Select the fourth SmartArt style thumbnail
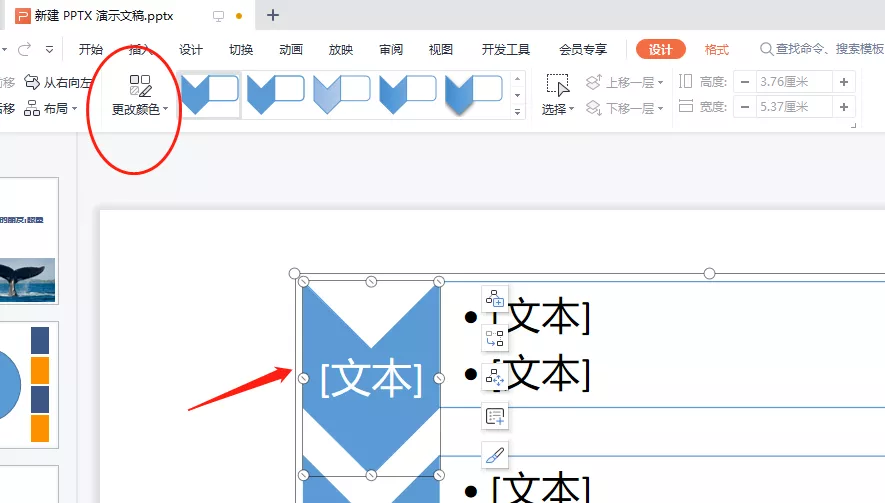The image size is (885, 503). click(408, 95)
